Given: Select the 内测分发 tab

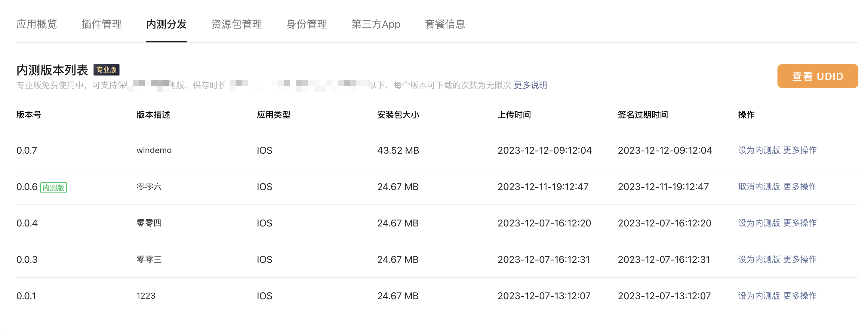Looking at the screenshot, I should tap(166, 24).
